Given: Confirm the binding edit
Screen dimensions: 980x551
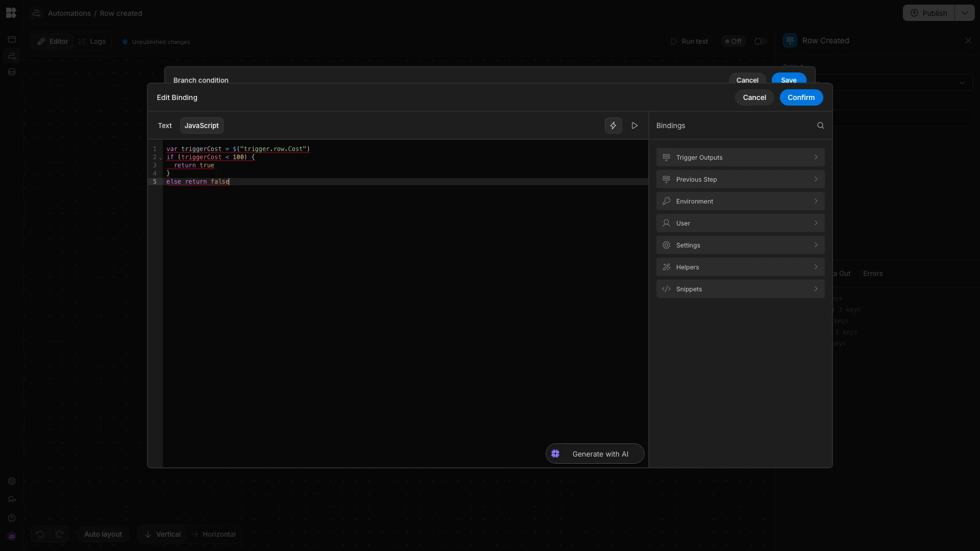Looking at the screenshot, I should 801,97.
